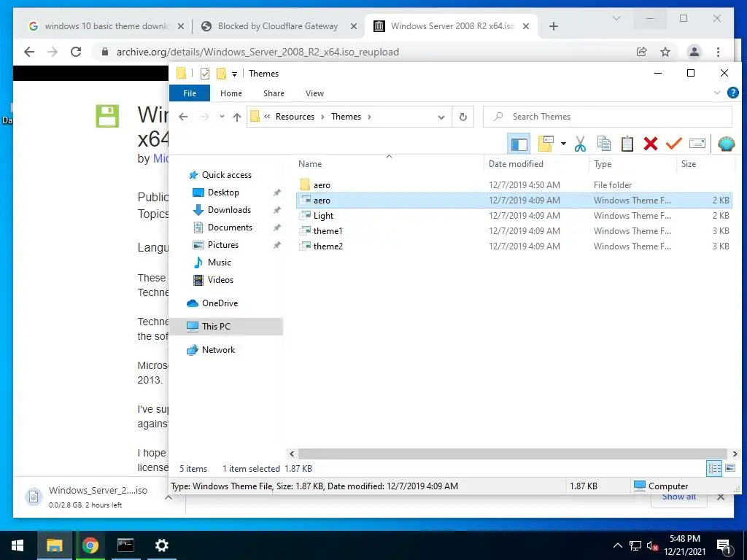Select the aero Windows Theme File
The width and height of the screenshot is (747, 560).
pyautogui.click(x=514, y=200)
